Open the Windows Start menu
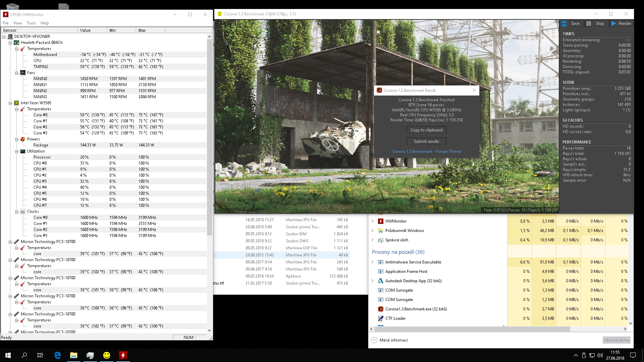The height and width of the screenshot is (362, 644). click(8, 355)
